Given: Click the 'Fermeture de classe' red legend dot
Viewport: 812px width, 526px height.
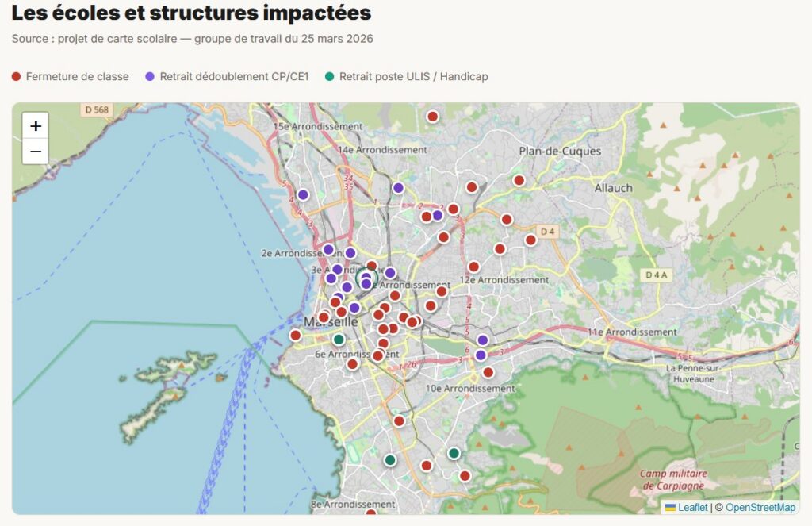Looking at the screenshot, I should (16, 76).
